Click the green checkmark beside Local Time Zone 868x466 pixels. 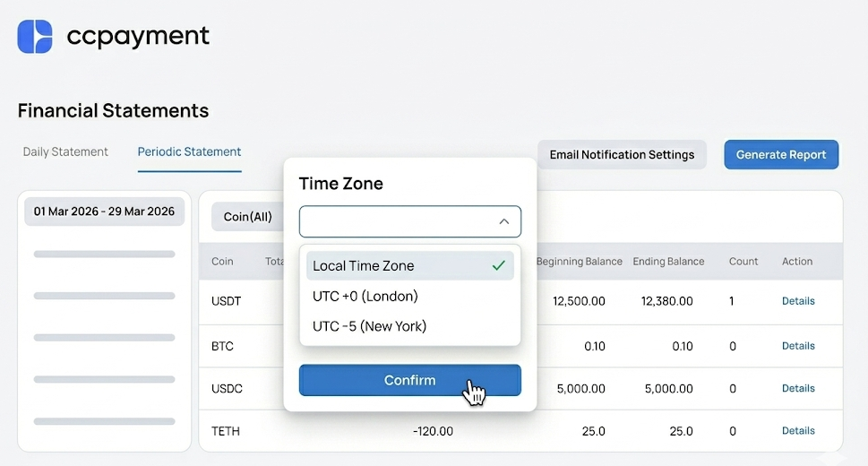pos(499,265)
